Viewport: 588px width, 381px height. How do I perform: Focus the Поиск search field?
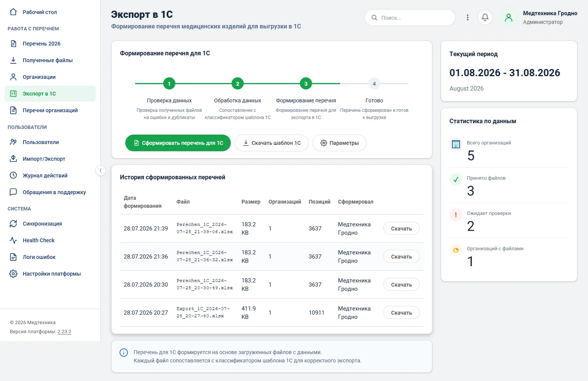click(x=410, y=17)
